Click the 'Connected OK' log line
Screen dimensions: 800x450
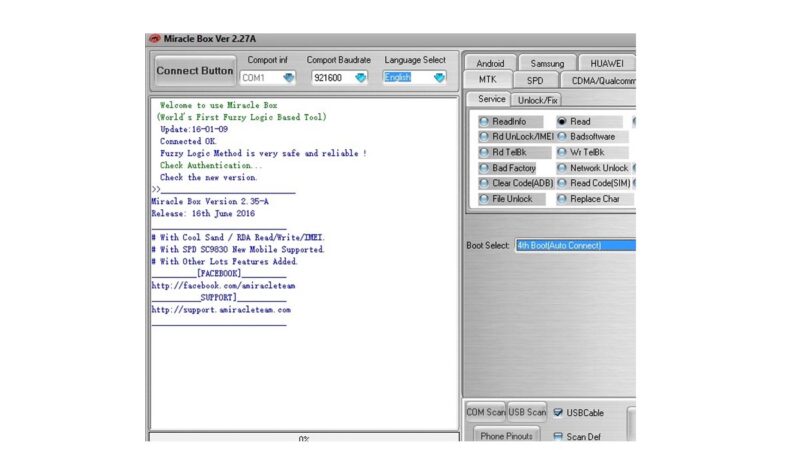point(188,141)
